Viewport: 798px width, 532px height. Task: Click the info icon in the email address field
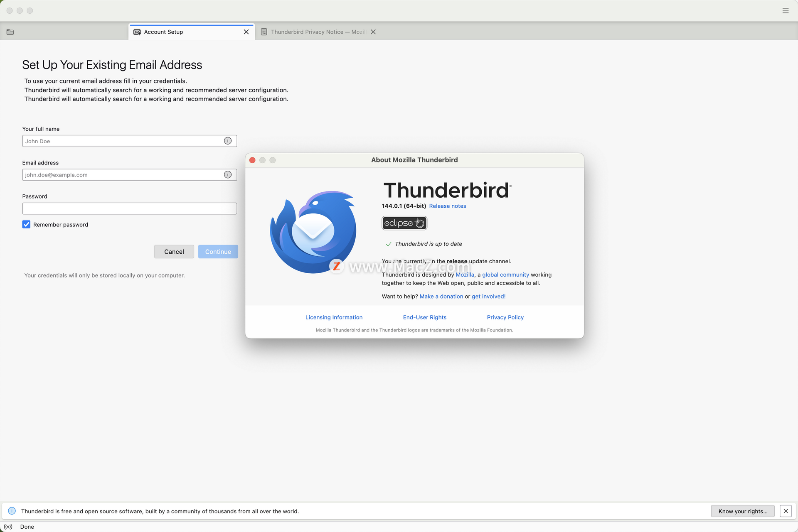tap(228, 175)
